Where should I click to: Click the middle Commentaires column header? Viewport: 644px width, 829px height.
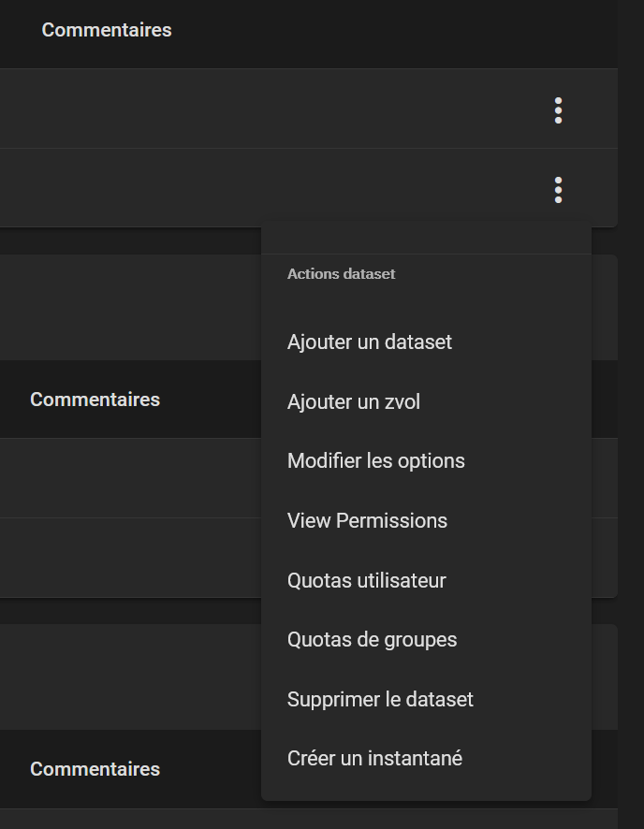coord(95,400)
